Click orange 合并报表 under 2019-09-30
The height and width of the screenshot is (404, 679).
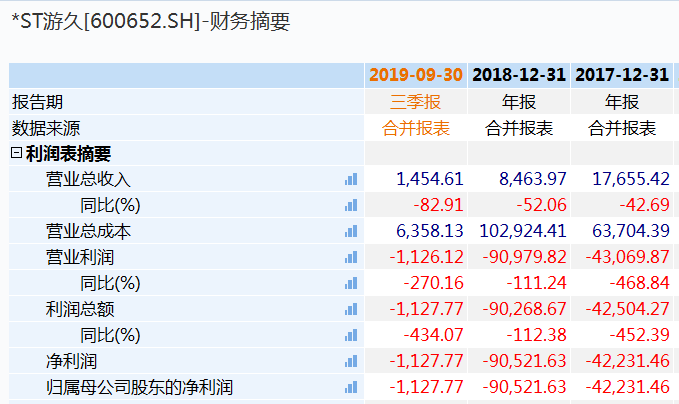coord(416,128)
